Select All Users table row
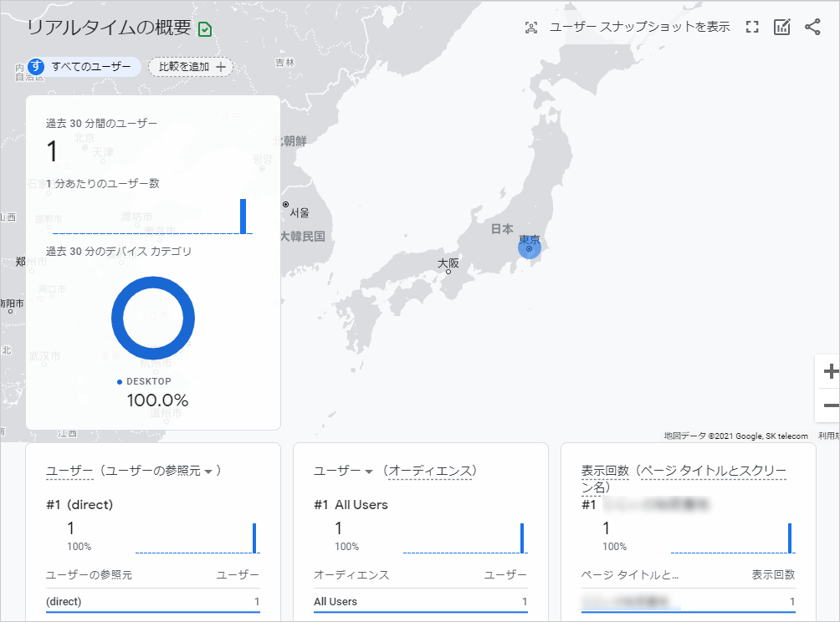The image size is (840, 622). click(x=421, y=602)
